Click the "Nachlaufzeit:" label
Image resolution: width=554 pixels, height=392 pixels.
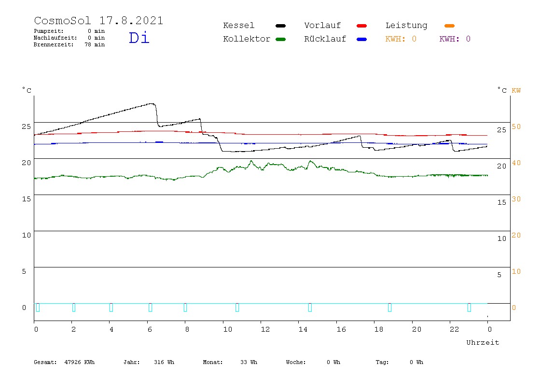pyautogui.click(x=55, y=38)
